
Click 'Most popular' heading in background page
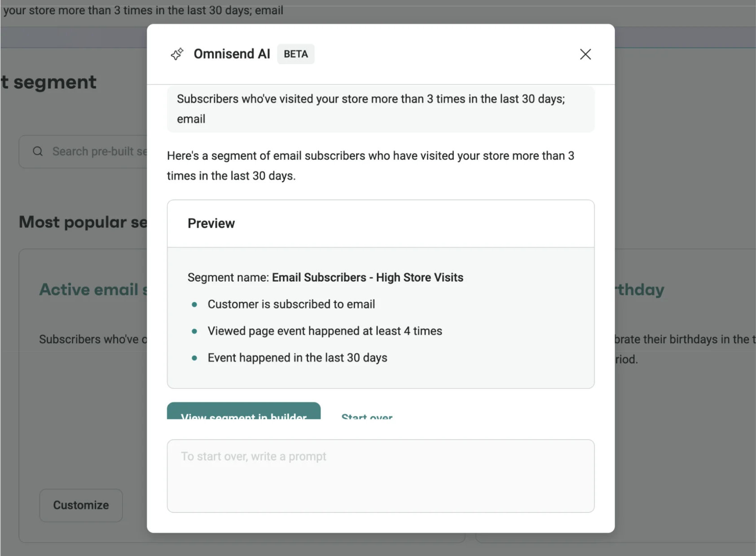pyautogui.click(x=83, y=222)
